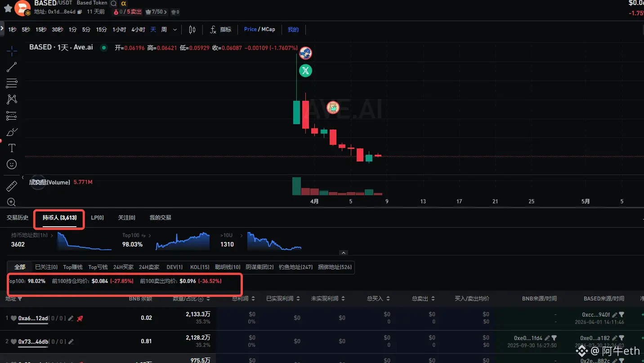Image resolution: width=644 pixels, height=363 pixels.
Task: Select the forecasting/measurement lines tool
Action: tap(12, 116)
